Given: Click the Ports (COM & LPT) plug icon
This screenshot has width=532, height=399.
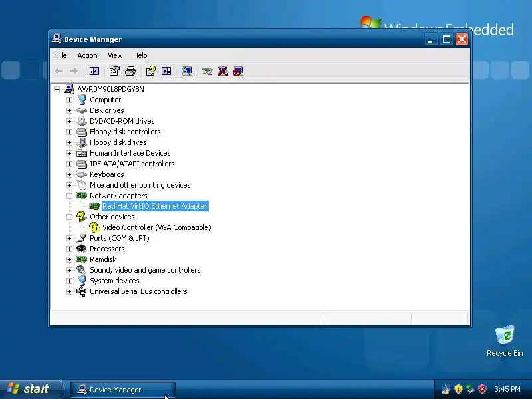Looking at the screenshot, I should [81, 238].
